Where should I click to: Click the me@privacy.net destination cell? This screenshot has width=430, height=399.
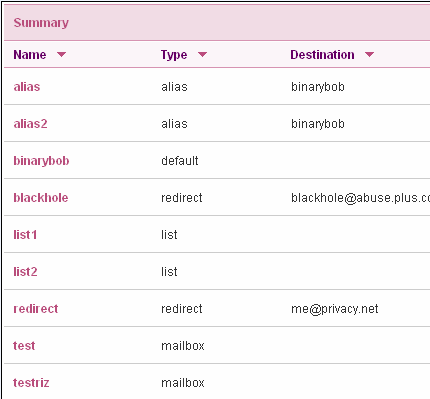tap(335, 309)
